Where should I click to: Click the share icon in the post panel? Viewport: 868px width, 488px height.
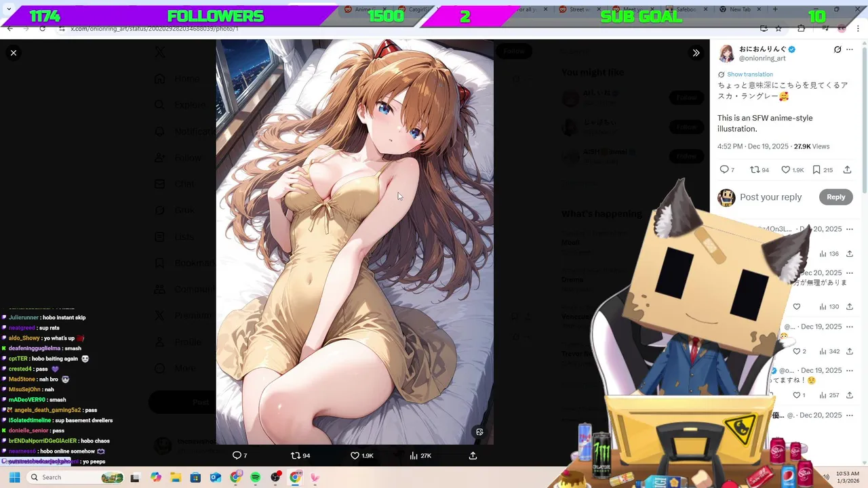click(x=847, y=169)
